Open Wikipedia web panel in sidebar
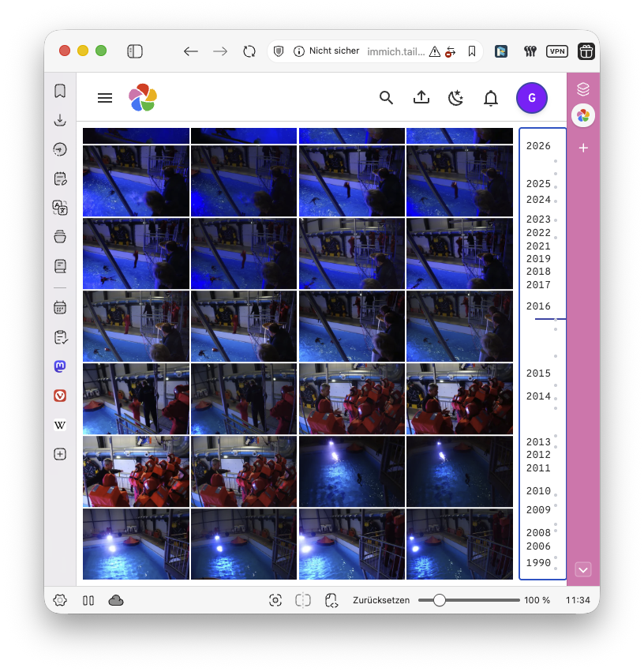644x672 pixels. pos(60,425)
